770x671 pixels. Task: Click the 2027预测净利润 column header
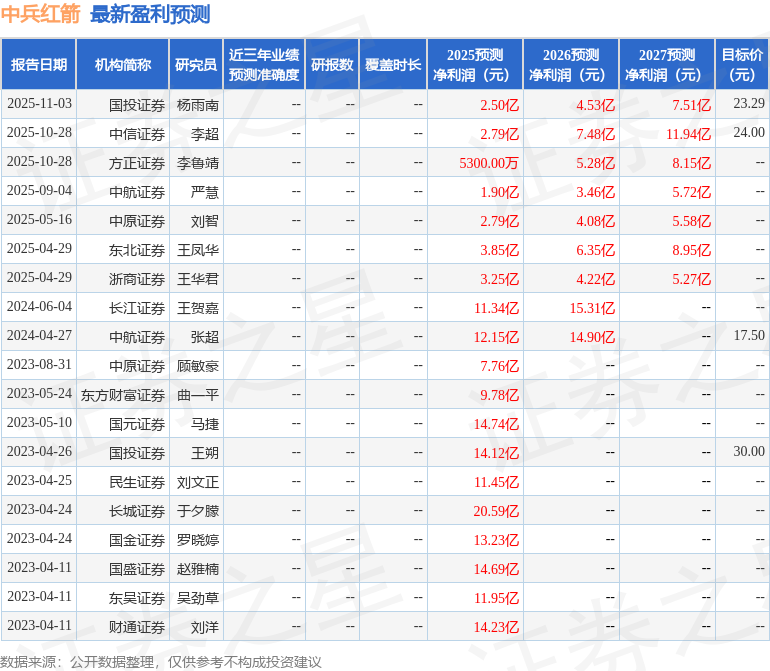click(667, 64)
